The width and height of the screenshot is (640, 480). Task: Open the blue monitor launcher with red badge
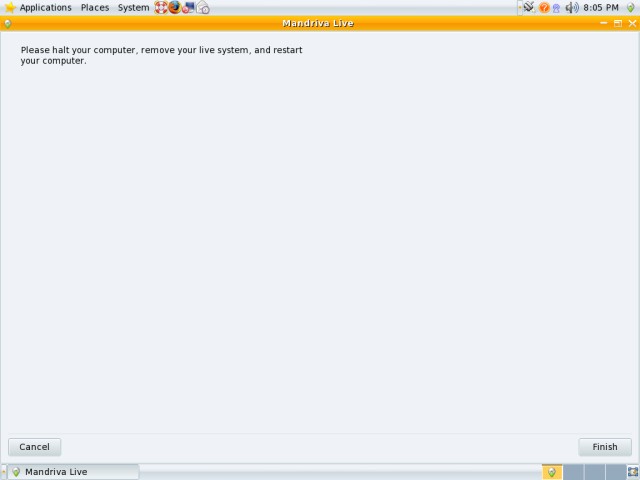coord(188,7)
